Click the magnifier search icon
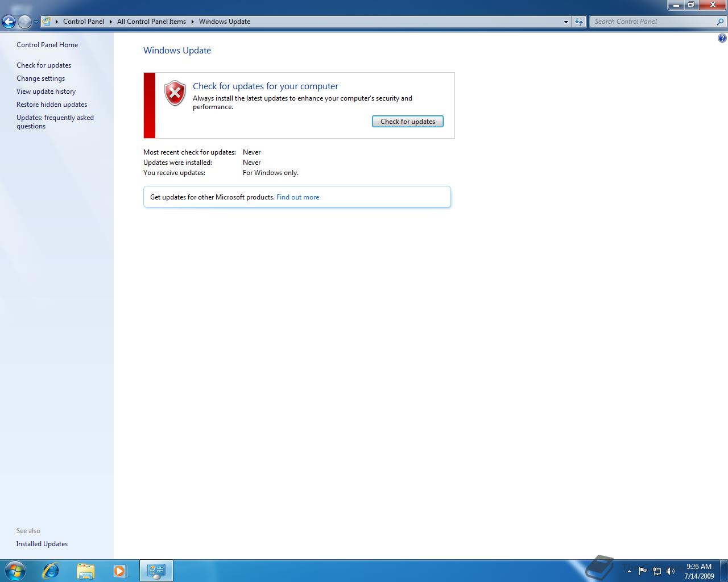Screen dimensions: 728x582 721,22
